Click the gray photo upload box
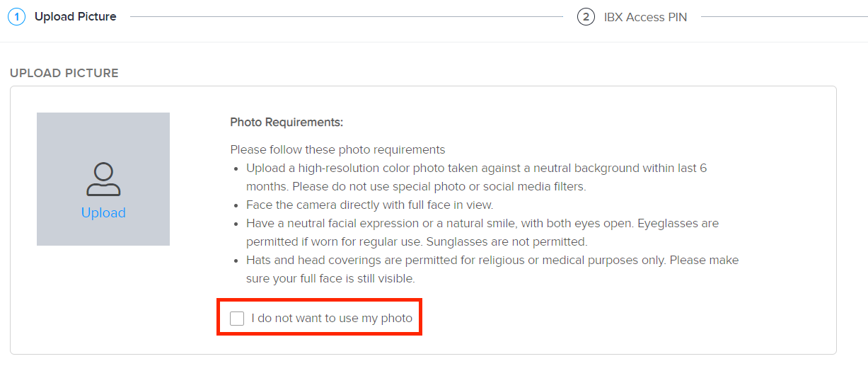 tap(103, 179)
